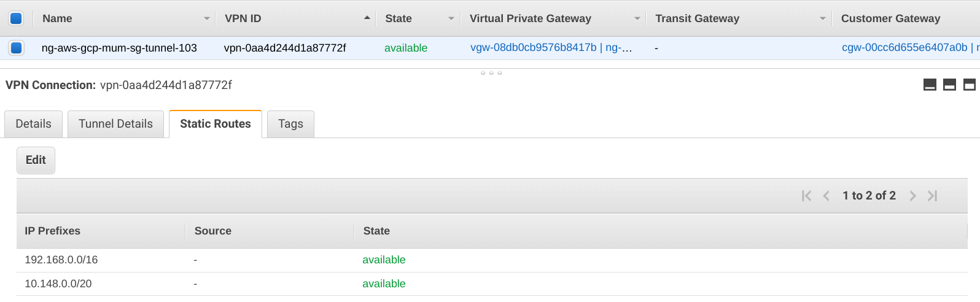Minimize the details pane to bottom
This screenshot has height=302, width=980.
pyautogui.click(x=930, y=85)
